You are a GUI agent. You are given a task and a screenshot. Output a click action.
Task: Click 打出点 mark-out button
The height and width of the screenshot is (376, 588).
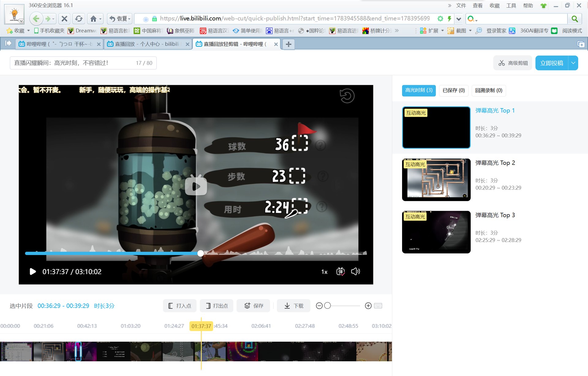[x=217, y=306]
